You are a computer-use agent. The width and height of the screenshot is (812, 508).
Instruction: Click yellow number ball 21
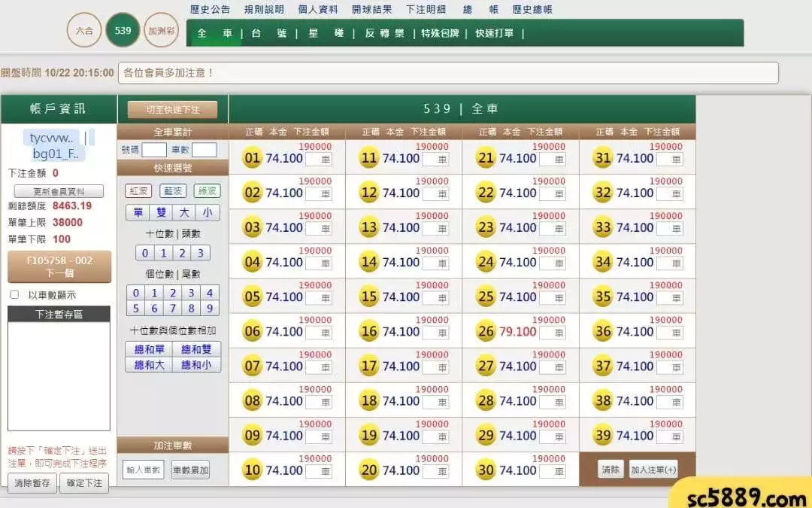tap(486, 157)
